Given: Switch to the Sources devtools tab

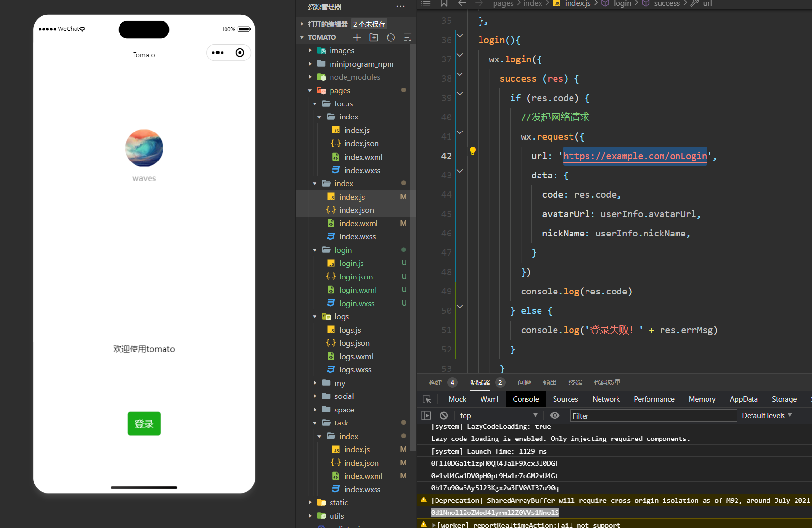Looking at the screenshot, I should [x=565, y=399].
